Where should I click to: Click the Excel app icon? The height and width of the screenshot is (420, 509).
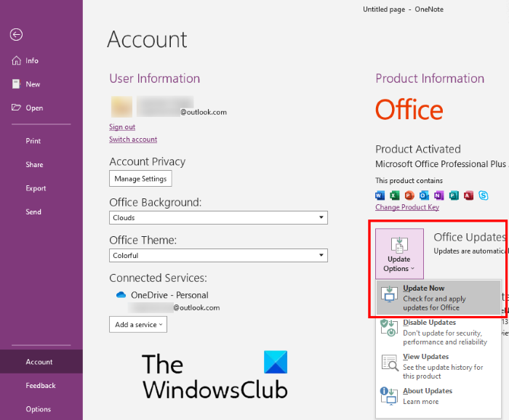coord(394,195)
